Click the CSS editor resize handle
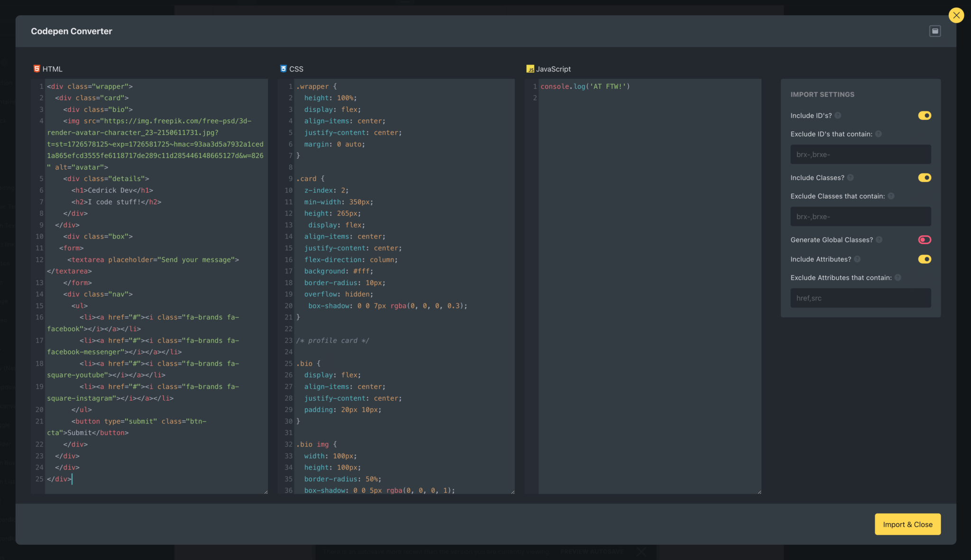This screenshot has height=560, width=971. point(513,492)
